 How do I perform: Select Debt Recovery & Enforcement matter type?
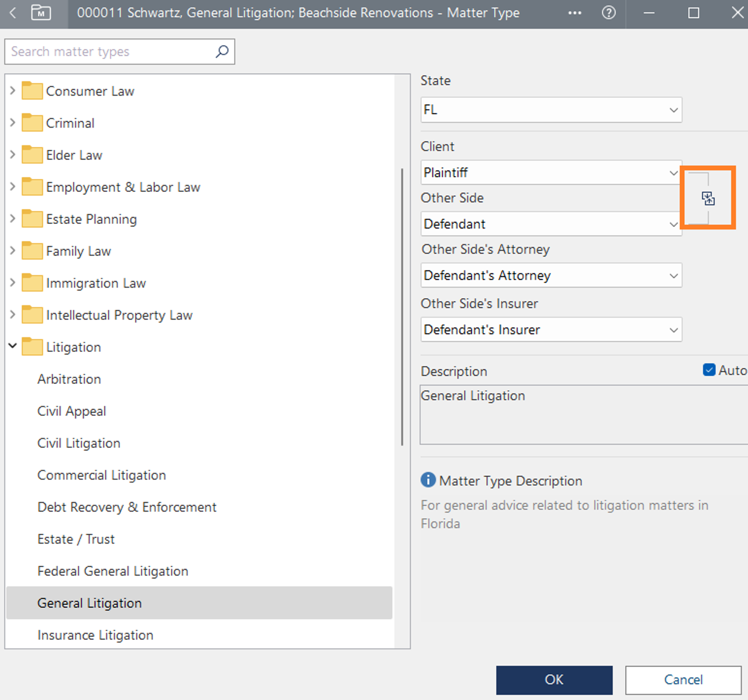127,507
